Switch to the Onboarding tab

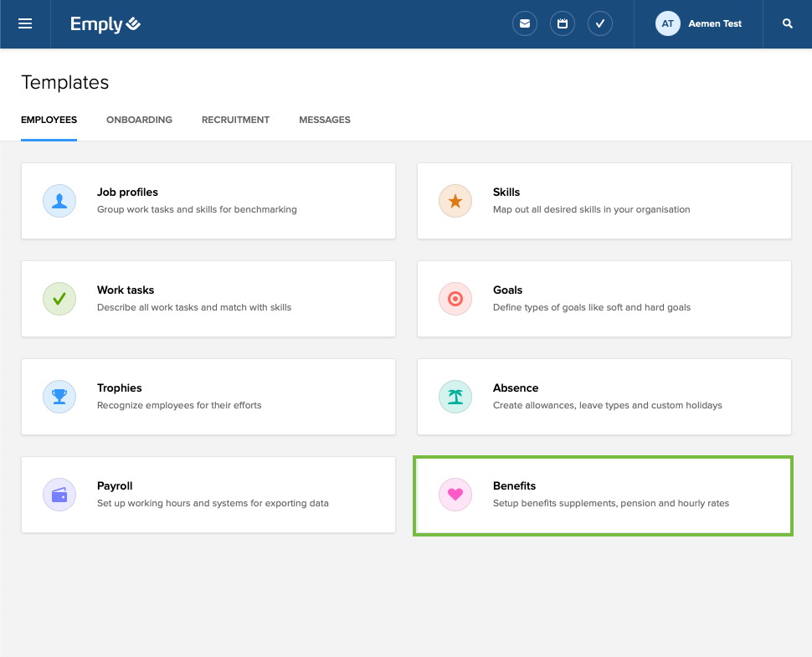tap(139, 120)
